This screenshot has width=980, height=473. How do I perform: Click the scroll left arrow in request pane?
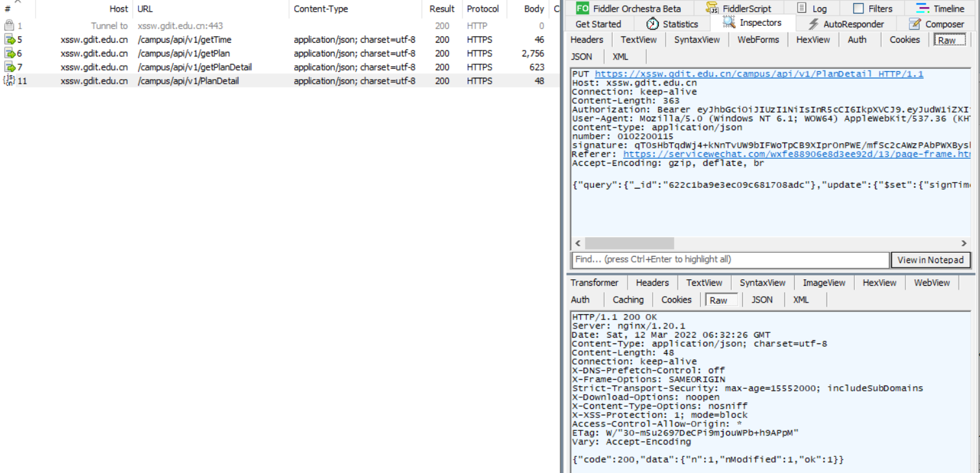(578, 243)
